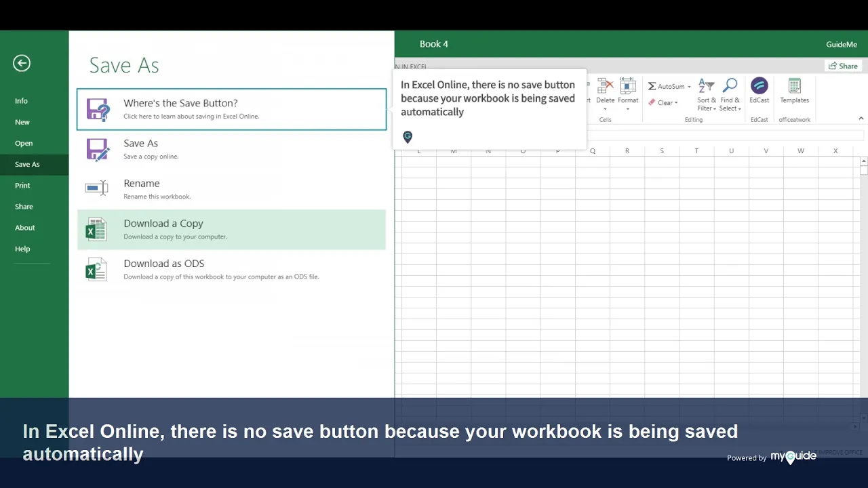Viewport: 868px width, 488px height.
Task: Open the AutoSum dropdown arrow
Action: 689,87
